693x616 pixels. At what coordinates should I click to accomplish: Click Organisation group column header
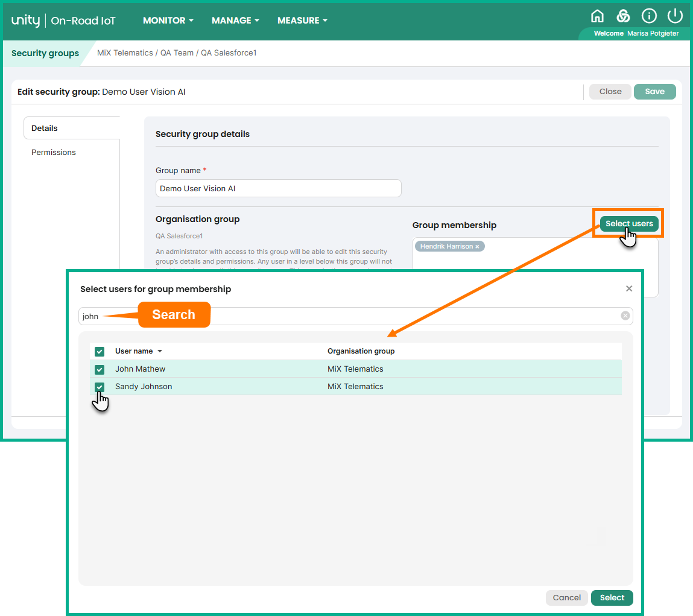[361, 351]
